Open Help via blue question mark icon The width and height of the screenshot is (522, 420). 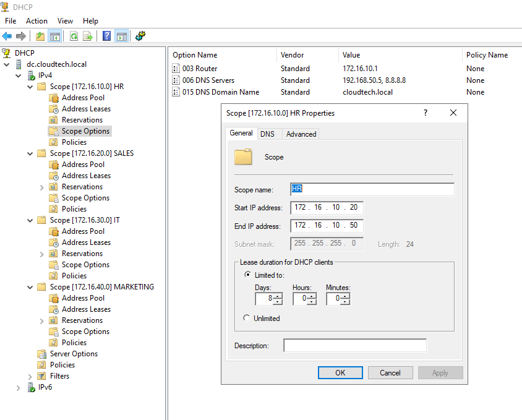[x=106, y=36]
